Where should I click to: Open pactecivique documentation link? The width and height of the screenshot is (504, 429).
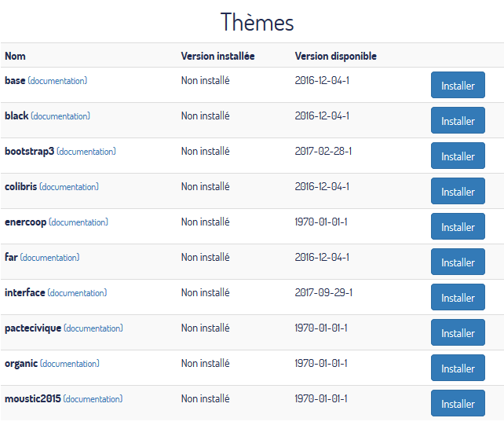pos(93,328)
